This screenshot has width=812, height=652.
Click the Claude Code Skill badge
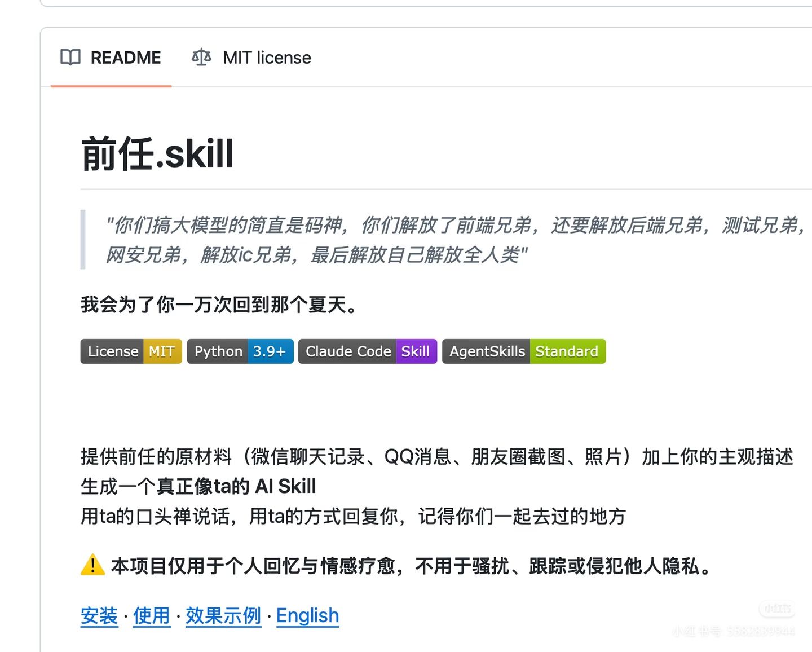click(368, 351)
